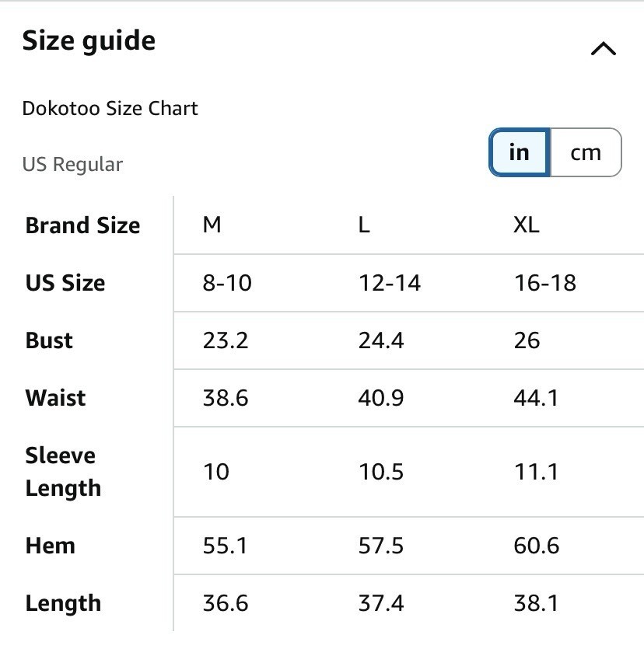
Task: Click the US Regular label
Action: tap(73, 164)
